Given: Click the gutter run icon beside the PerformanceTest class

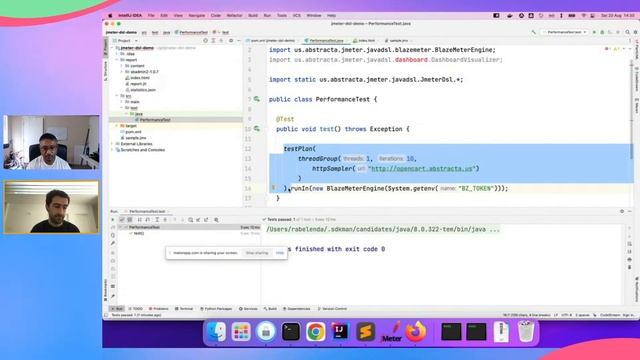Looking at the screenshot, I should (257, 99).
